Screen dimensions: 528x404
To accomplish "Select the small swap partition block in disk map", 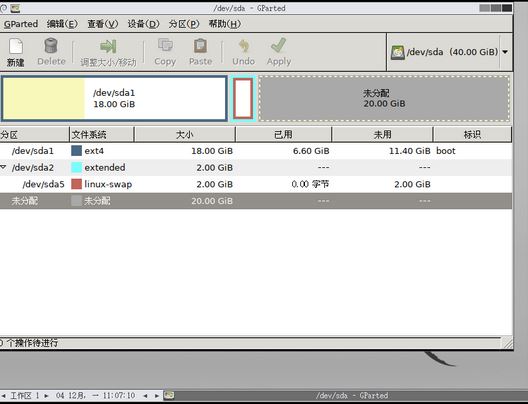I will (x=243, y=98).
